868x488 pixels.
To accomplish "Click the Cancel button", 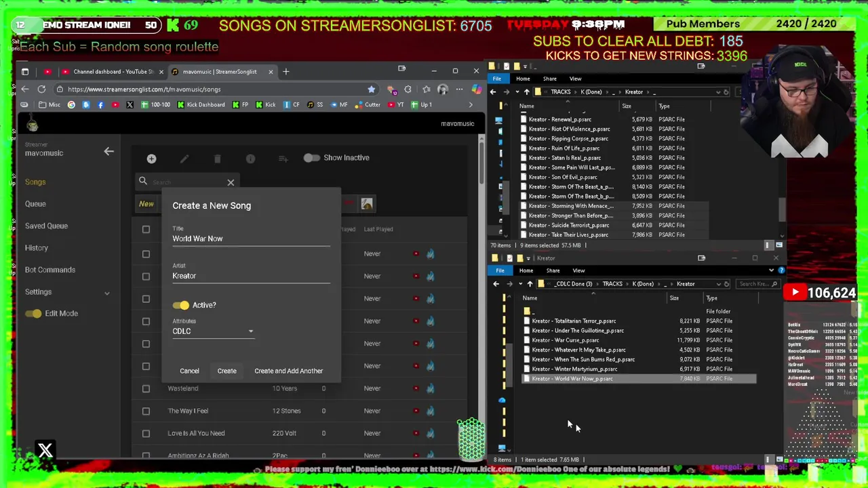I will tap(189, 371).
